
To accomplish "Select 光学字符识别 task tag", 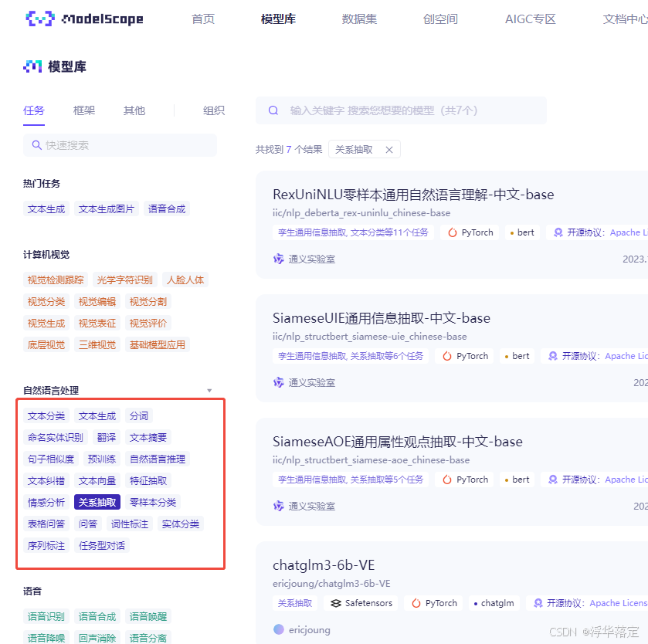I will click(125, 280).
